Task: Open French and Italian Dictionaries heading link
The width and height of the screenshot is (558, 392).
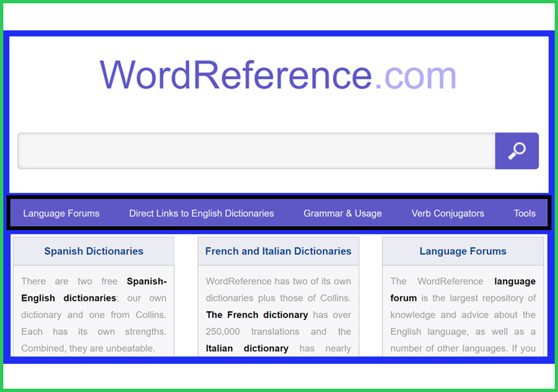Action: coord(278,251)
